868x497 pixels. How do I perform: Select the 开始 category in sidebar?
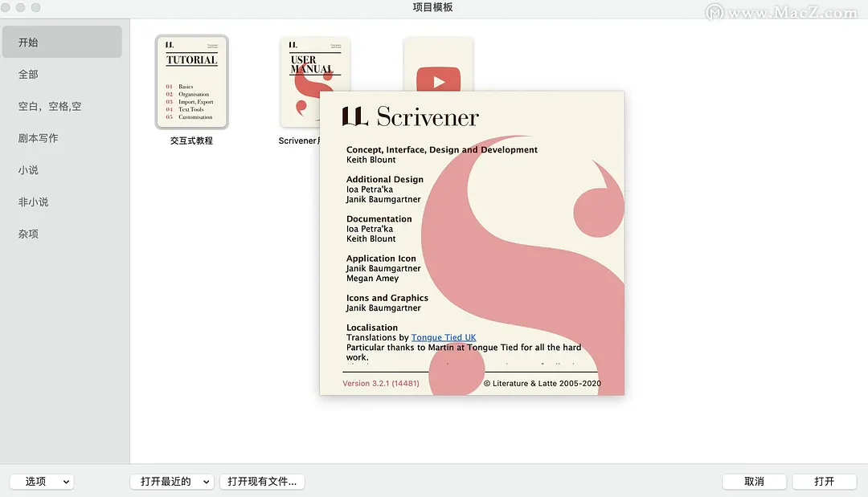pos(62,42)
